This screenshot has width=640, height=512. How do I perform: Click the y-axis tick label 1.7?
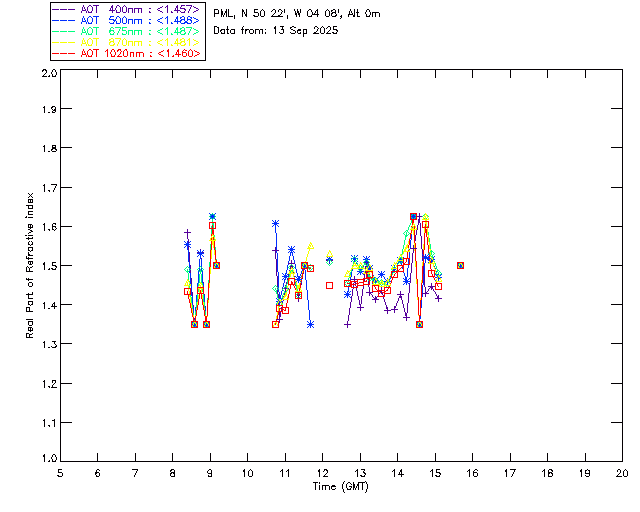click(49, 188)
